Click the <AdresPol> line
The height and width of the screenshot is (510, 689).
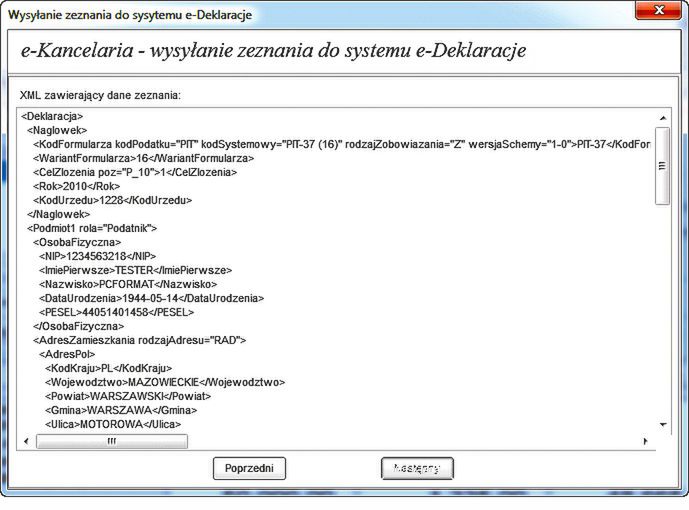tap(67, 354)
